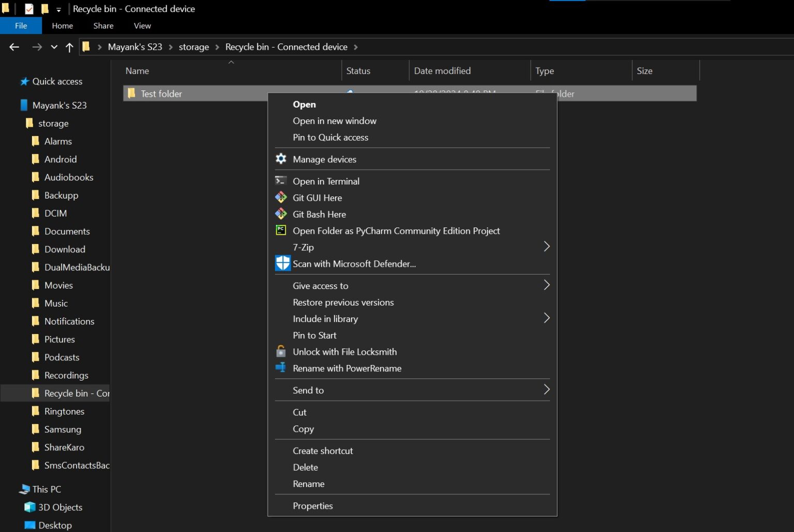Click the File Locksmith padlock icon
794x532 pixels.
coord(281,352)
